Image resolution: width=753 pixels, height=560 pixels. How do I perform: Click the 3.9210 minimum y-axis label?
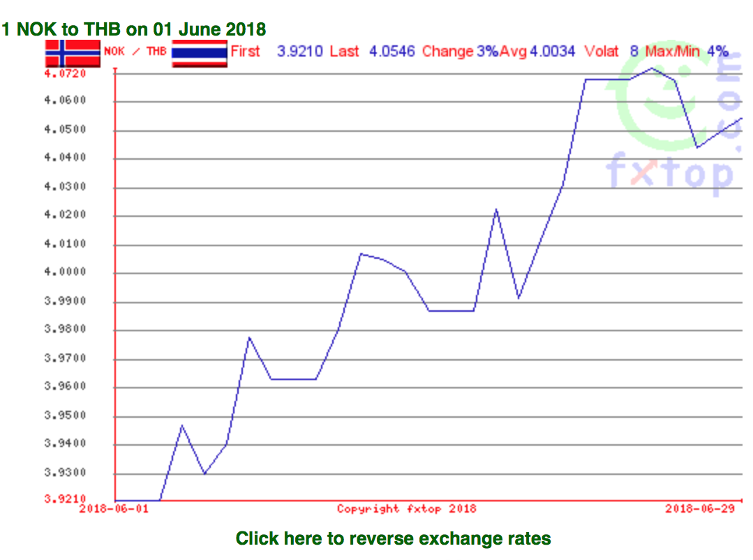tap(65, 499)
